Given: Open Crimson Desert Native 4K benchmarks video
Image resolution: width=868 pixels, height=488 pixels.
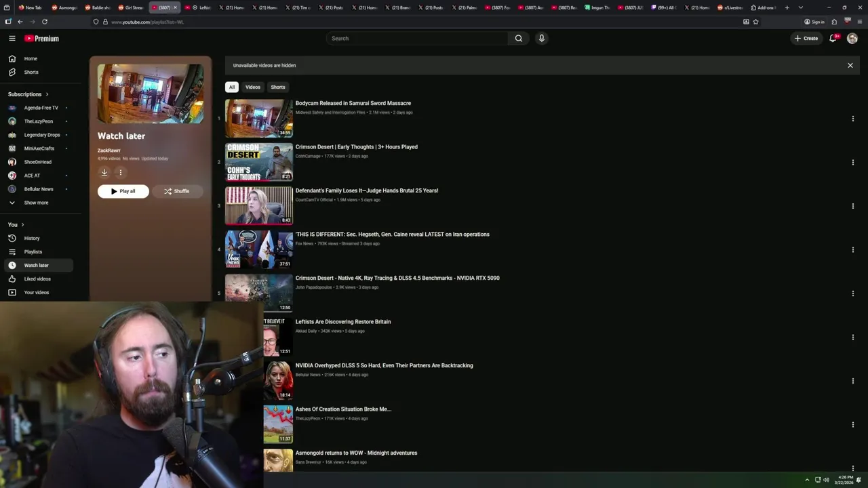Looking at the screenshot, I should [397, 279].
